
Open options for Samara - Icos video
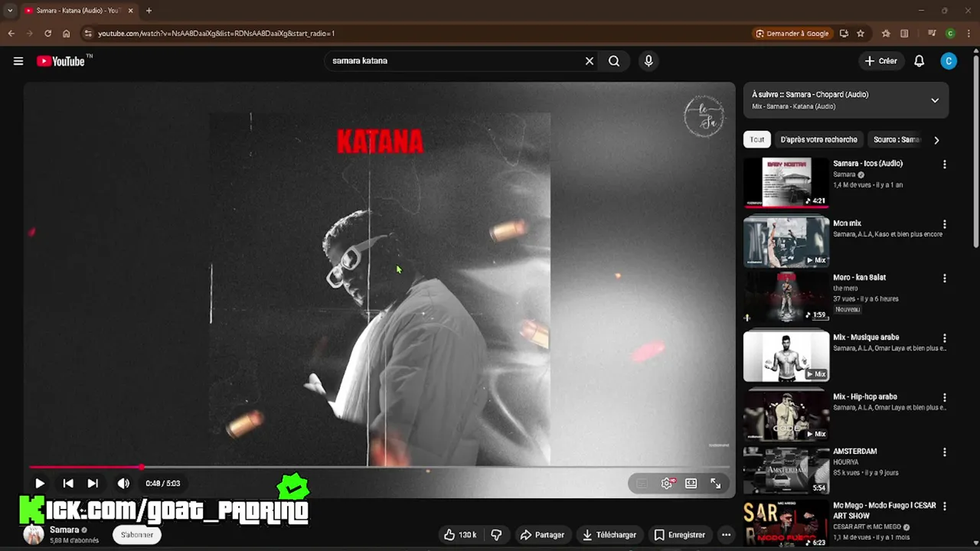pyautogui.click(x=945, y=165)
